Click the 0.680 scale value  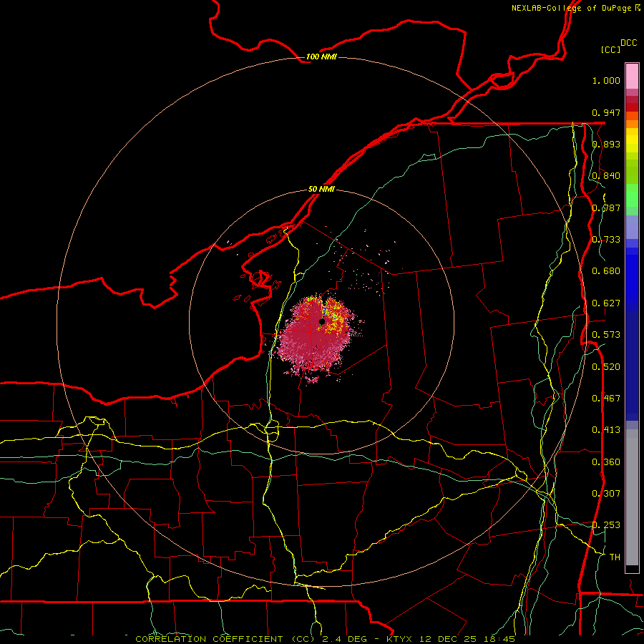[x=606, y=270]
